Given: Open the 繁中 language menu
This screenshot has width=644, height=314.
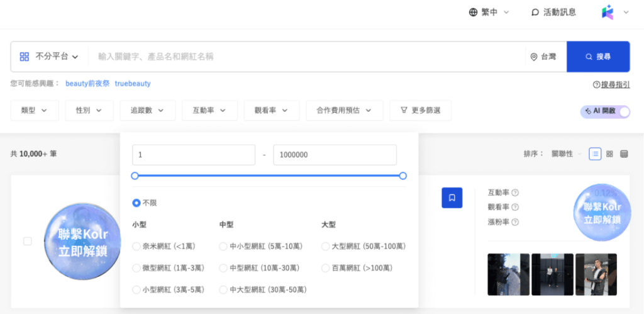Looking at the screenshot, I should pyautogui.click(x=489, y=12).
